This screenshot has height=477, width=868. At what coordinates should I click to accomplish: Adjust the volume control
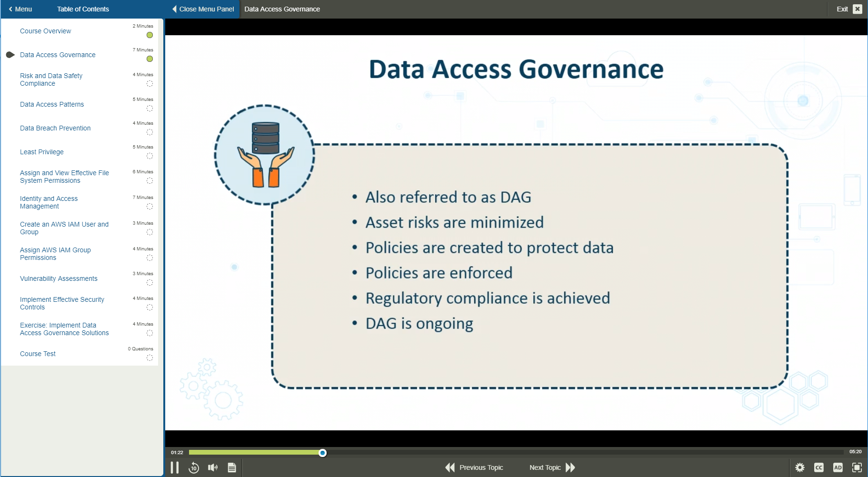[x=212, y=467]
